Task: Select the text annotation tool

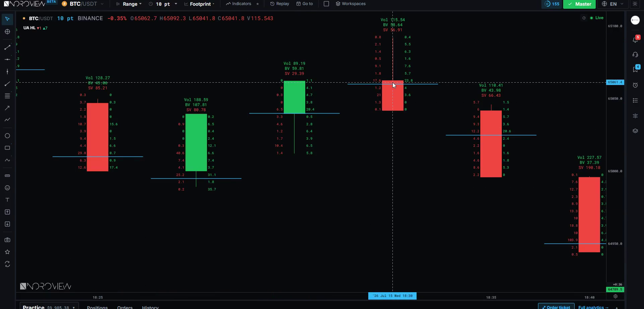Action: click(7, 200)
